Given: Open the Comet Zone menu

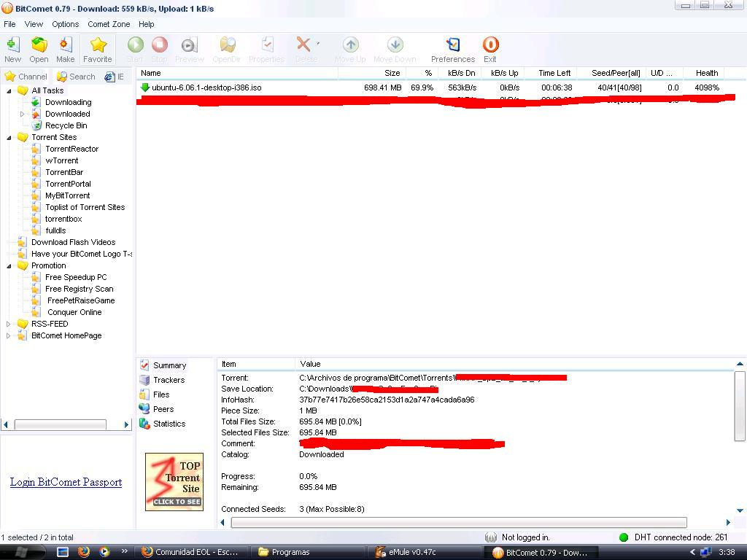Looking at the screenshot, I should [x=109, y=24].
